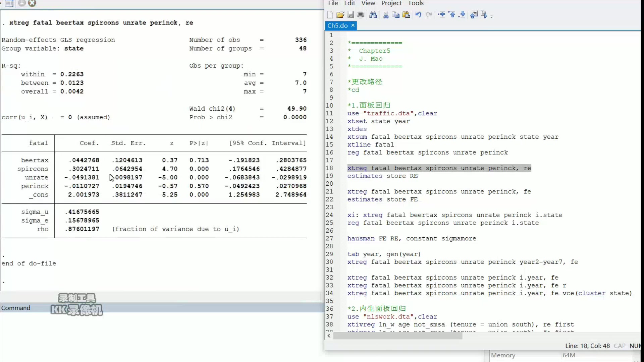The image size is (644, 362).
Task: Click the gray down-arrow More icon in Stata toolbar
Action: coord(22,3)
